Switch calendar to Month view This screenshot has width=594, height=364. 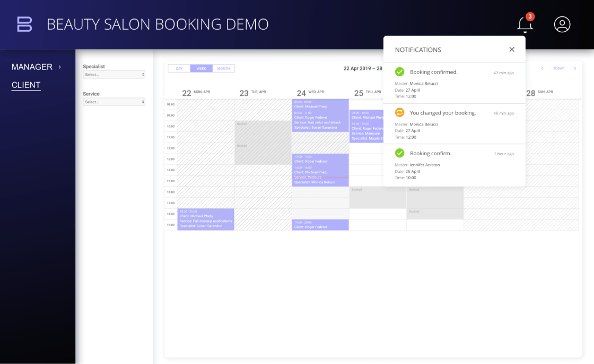223,68
